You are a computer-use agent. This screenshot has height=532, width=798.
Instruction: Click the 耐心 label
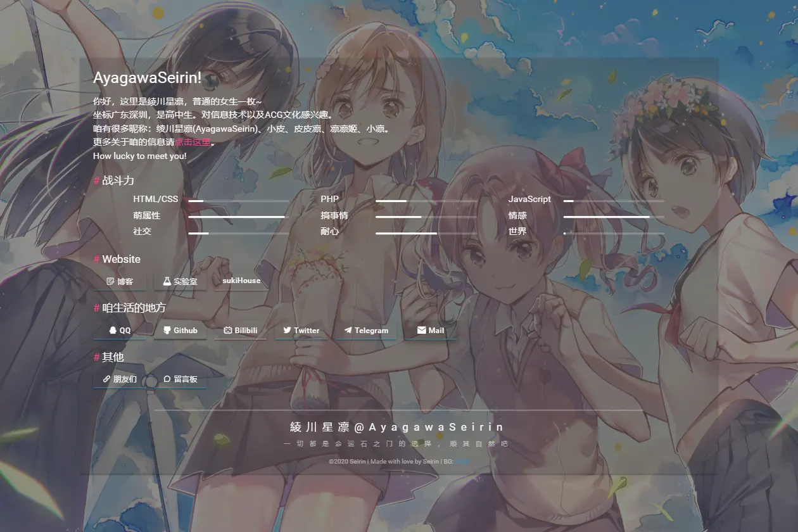click(330, 231)
